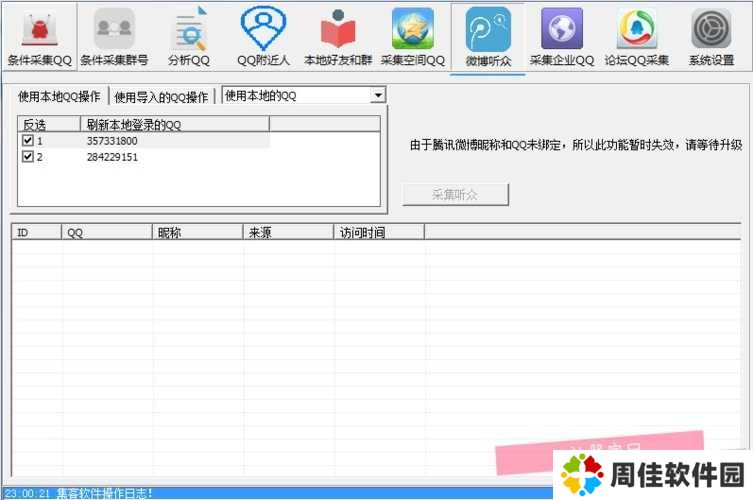Sort by the 来源 column header
The image size is (753, 500).
(288, 232)
